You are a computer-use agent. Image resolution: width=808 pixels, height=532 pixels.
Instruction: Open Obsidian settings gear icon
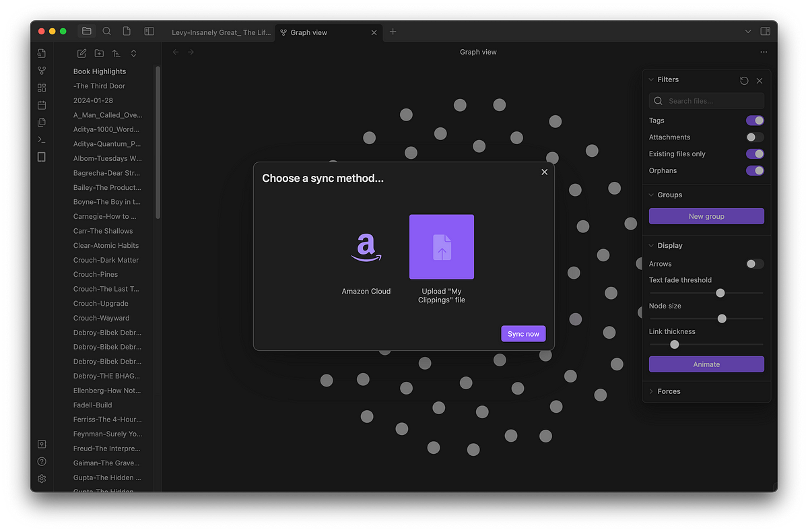coord(42,479)
